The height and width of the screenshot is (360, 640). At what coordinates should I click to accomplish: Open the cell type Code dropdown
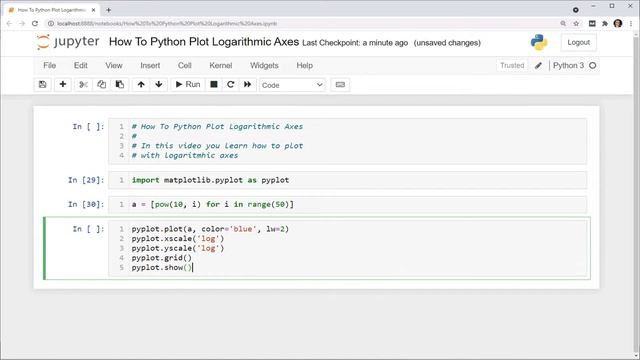coord(292,85)
